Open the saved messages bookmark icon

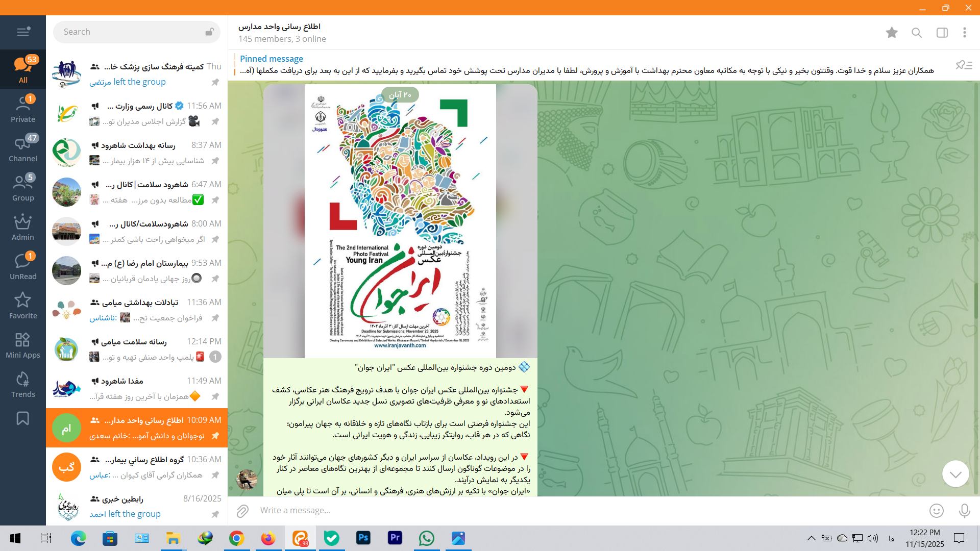coord(23,418)
